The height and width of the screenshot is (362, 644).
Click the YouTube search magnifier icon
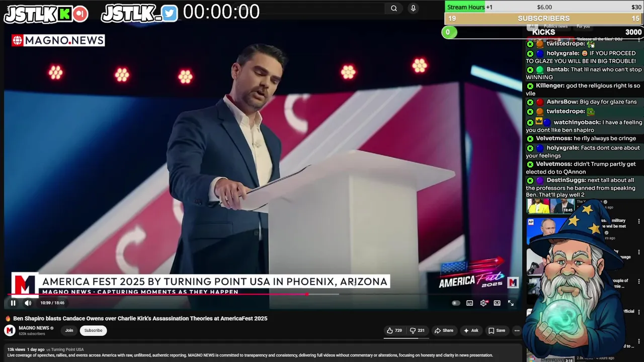point(394,8)
